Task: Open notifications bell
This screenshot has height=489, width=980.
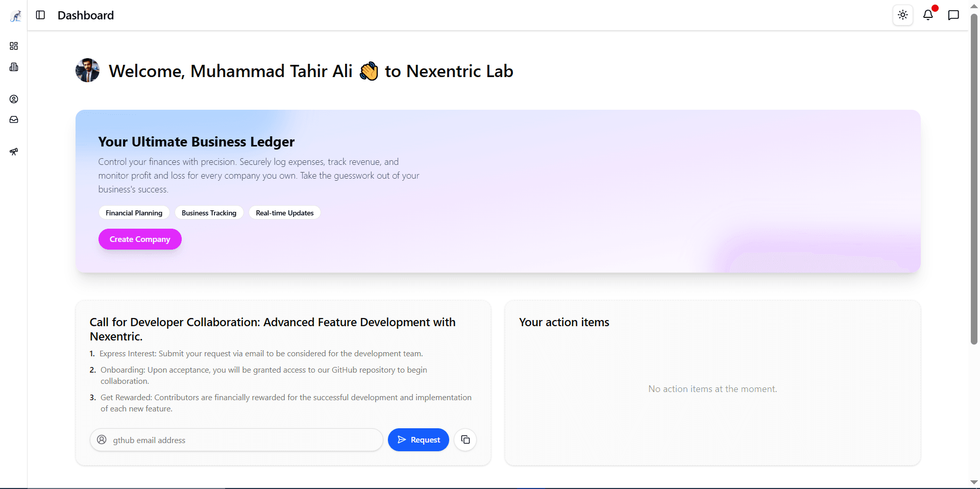Action: click(x=928, y=15)
